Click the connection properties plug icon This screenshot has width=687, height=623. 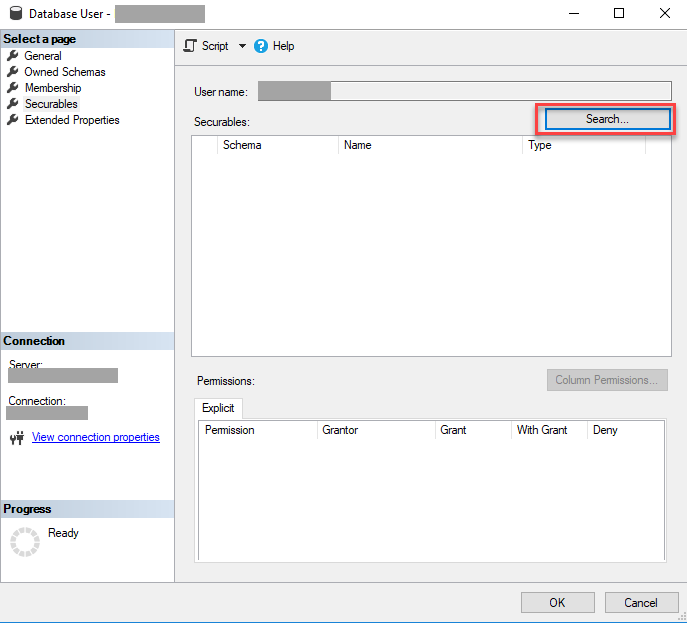click(16, 438)
